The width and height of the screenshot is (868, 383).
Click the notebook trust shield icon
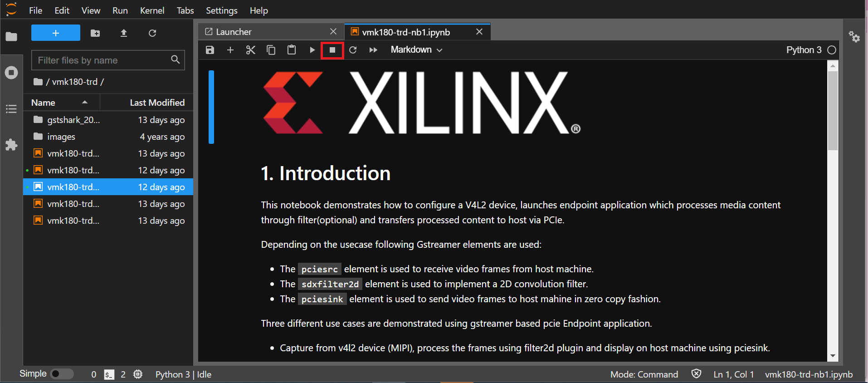696,373
